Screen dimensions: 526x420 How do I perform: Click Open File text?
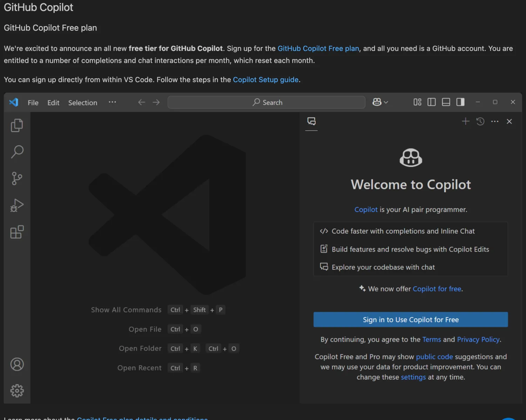(x=145, y=329)
